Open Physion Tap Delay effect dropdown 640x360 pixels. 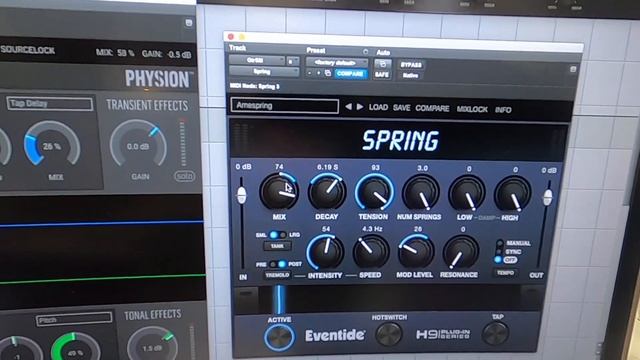(x=49, y=104)
